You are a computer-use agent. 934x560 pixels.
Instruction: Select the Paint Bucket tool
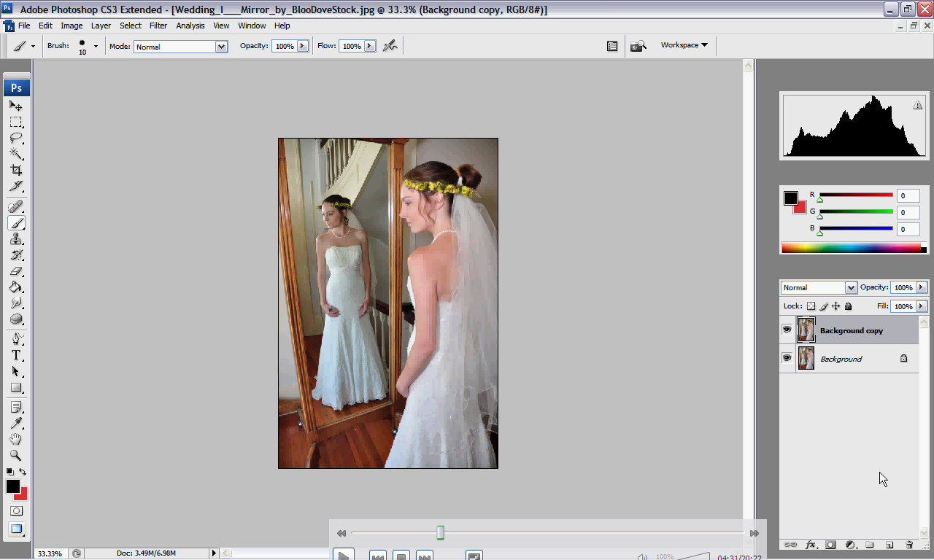[16, 287]
